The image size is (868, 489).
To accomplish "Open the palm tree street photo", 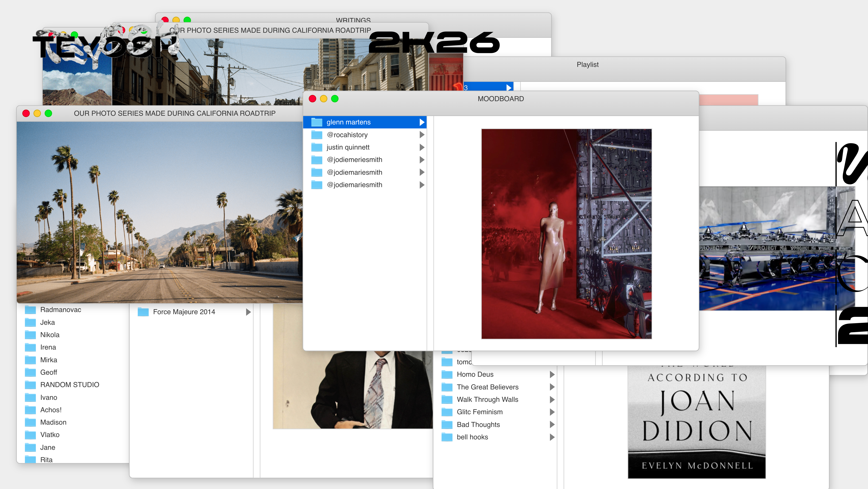I will pyautogui.click(x=159, y=212).
